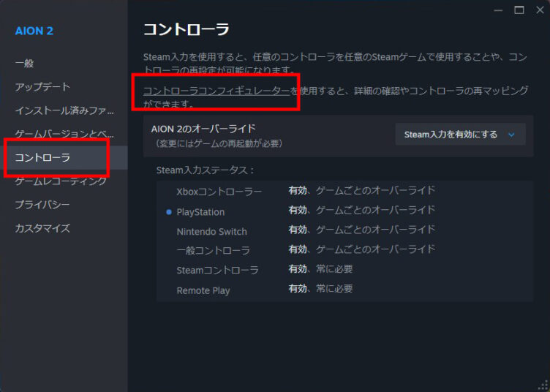Screen dimensions: 550x392
Task: Select the コントローラ sidebar tab
Action: tap(64, 158)
